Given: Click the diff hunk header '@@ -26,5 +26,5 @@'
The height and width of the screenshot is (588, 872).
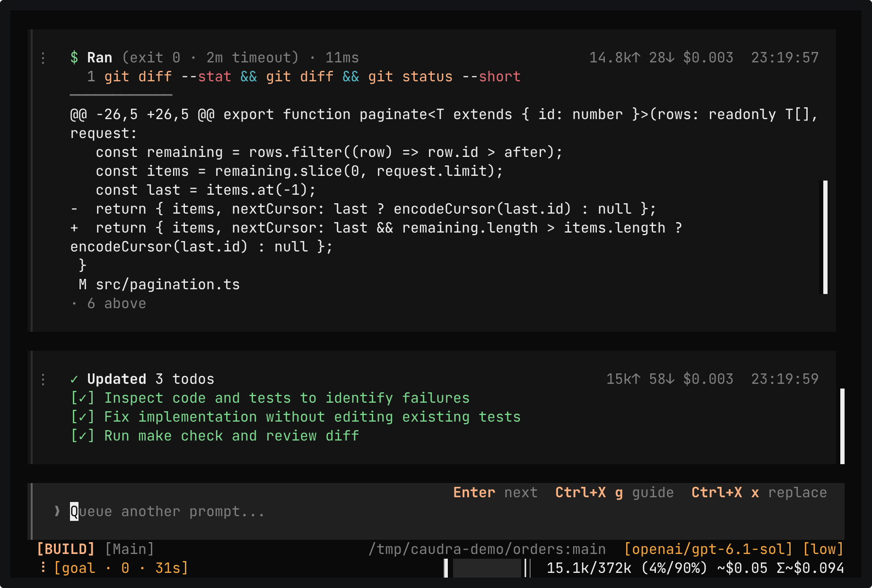Looking at the screenshot, I should point(142,114).
